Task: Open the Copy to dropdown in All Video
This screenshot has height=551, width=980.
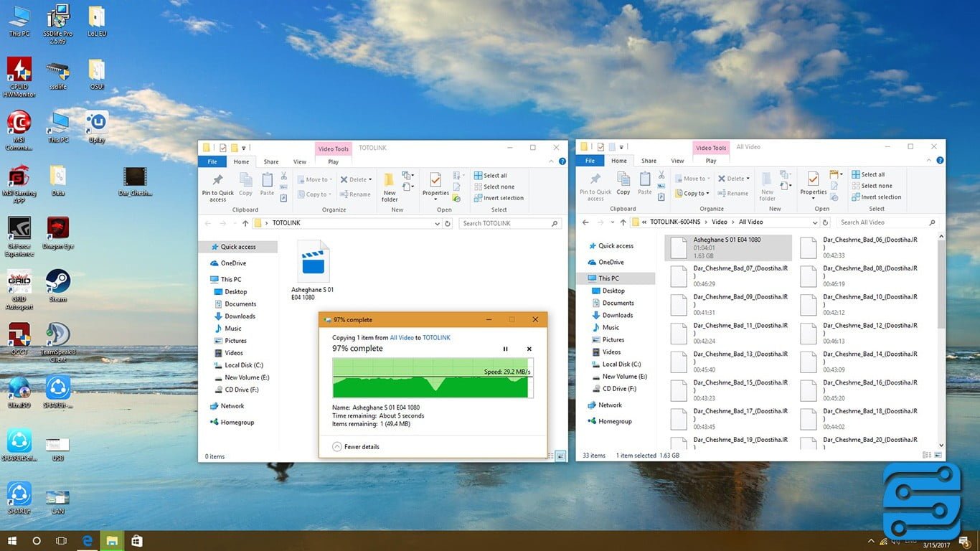Action: [x=692, y=194]
